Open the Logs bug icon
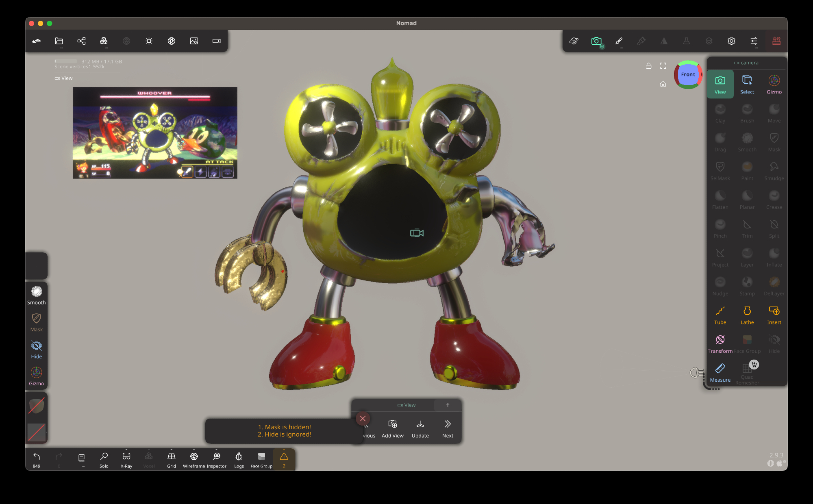Screen dimensions: 813x504 coord(239,459)
